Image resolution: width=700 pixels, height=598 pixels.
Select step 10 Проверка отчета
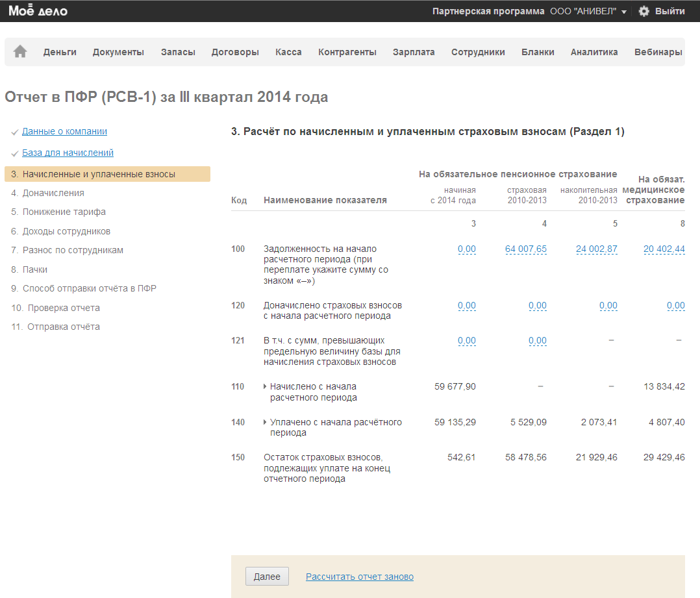click(63, 308)
